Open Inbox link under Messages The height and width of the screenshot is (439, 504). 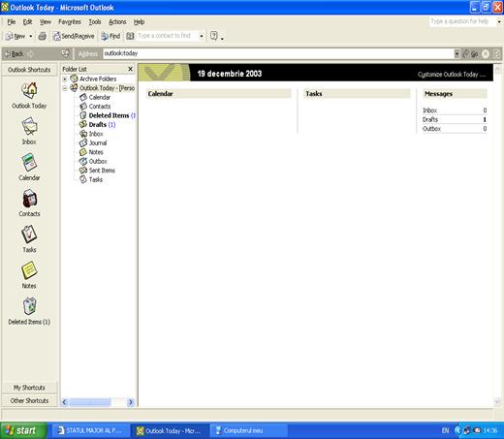429,110
